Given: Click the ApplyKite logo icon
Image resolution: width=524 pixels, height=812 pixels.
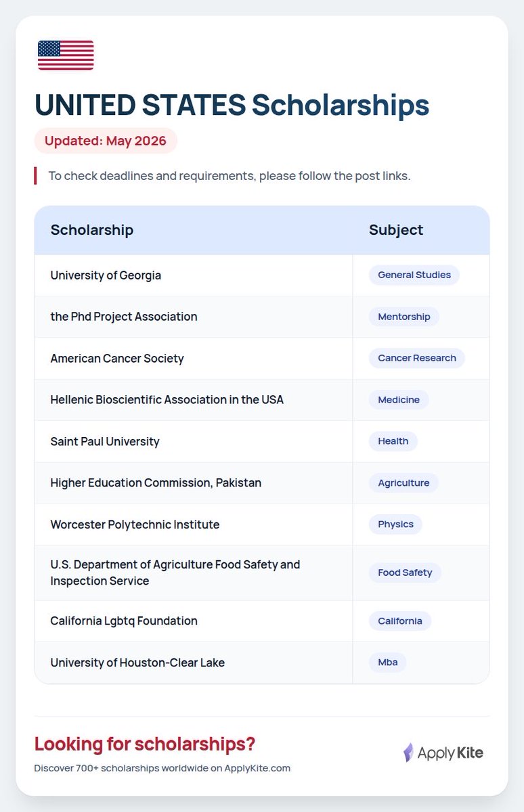Looking at the screenshot, I should click(408, 752).
